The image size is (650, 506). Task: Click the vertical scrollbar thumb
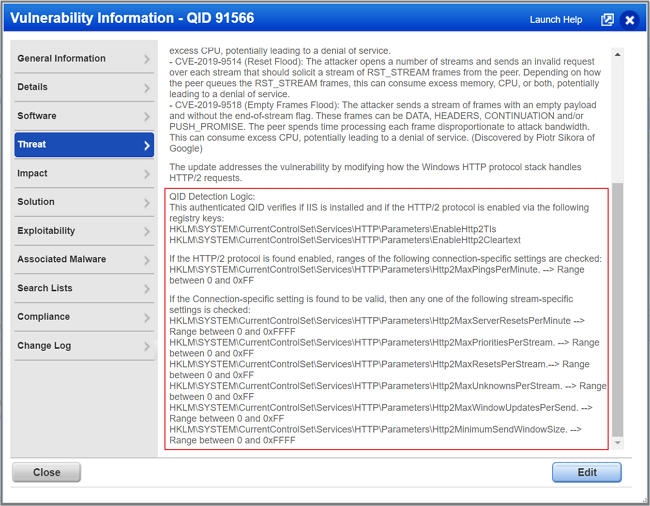click(x=617, y=310)
